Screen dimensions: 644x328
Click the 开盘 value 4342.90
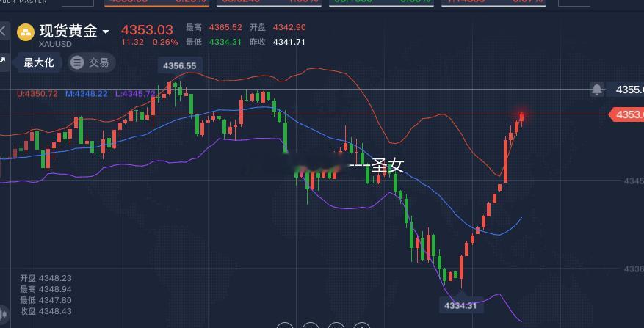[289, 27]
